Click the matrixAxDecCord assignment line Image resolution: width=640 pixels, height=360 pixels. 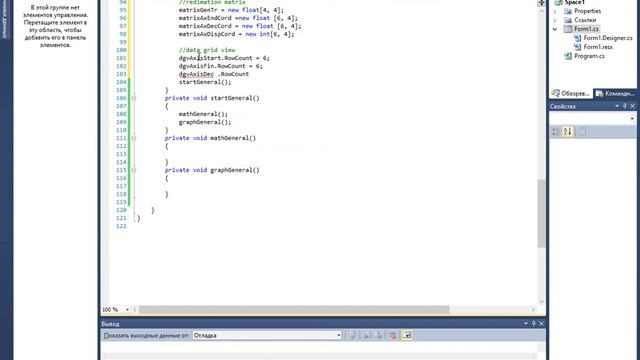pyautogui.click(x=240, y=26)
